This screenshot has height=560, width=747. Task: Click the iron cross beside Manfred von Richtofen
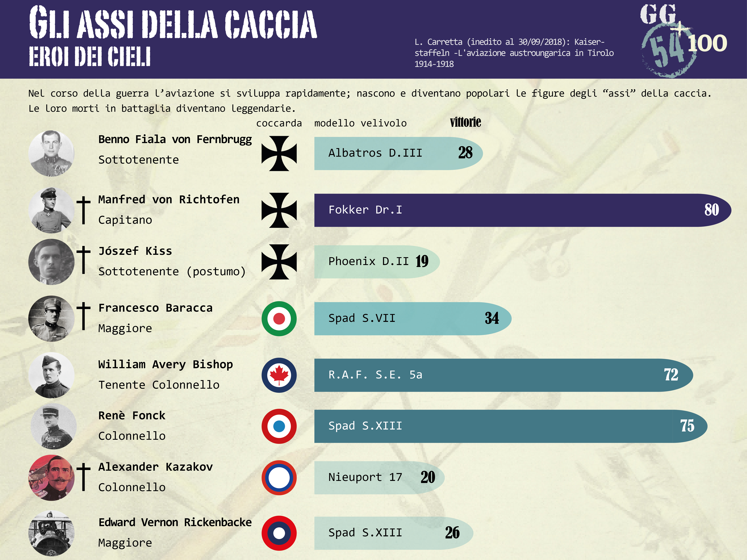click(279, 210)
